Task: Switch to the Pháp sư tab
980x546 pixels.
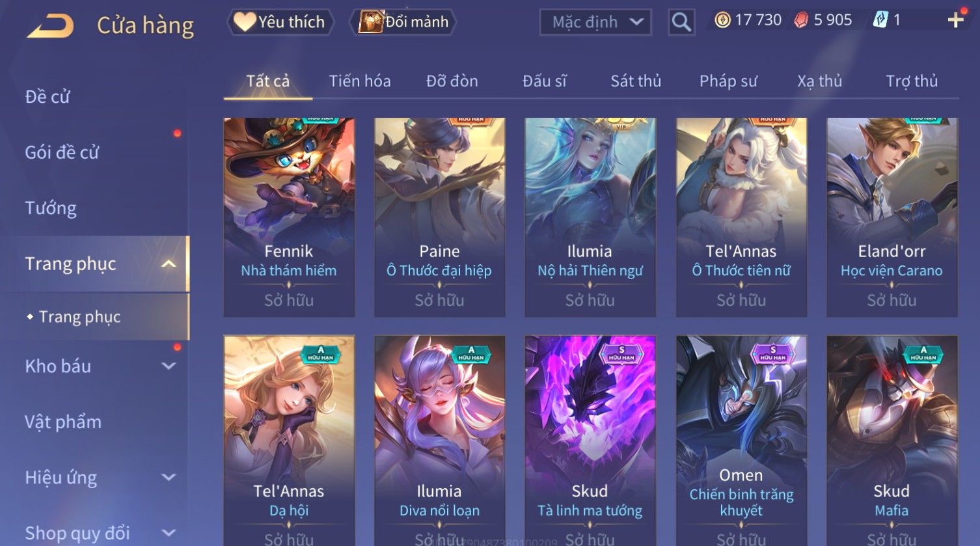Action: pos(728,81)
